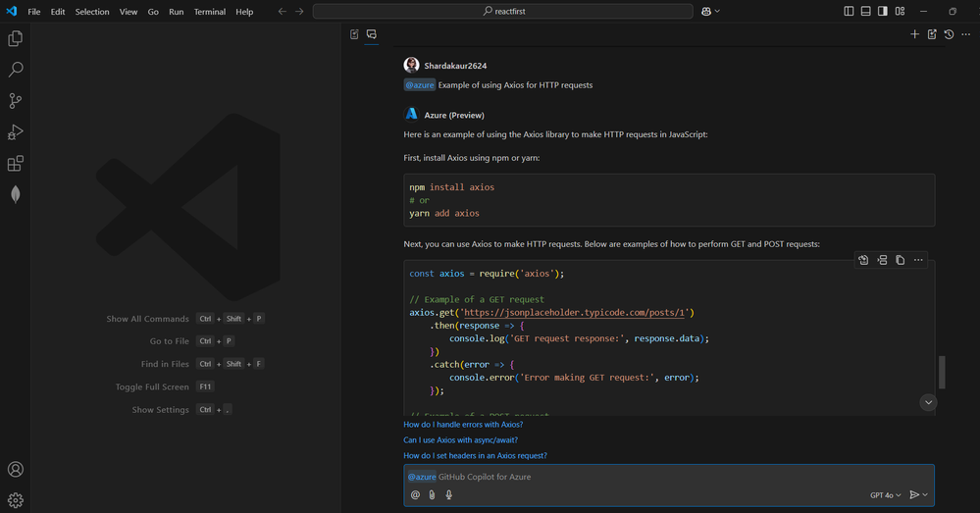Screen dimensions: 980x513
Task: Open the Terminal menu
Action: point(209,11)
